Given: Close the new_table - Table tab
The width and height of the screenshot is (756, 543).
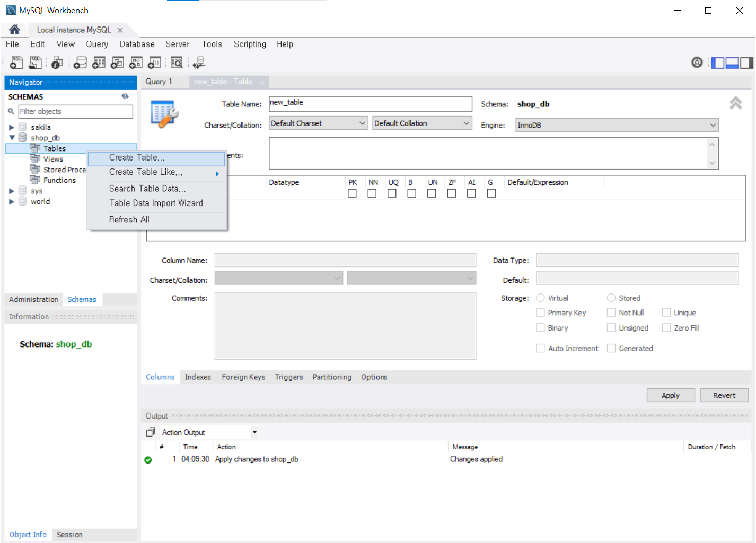Looking at the screenshot, I should 262,82.
